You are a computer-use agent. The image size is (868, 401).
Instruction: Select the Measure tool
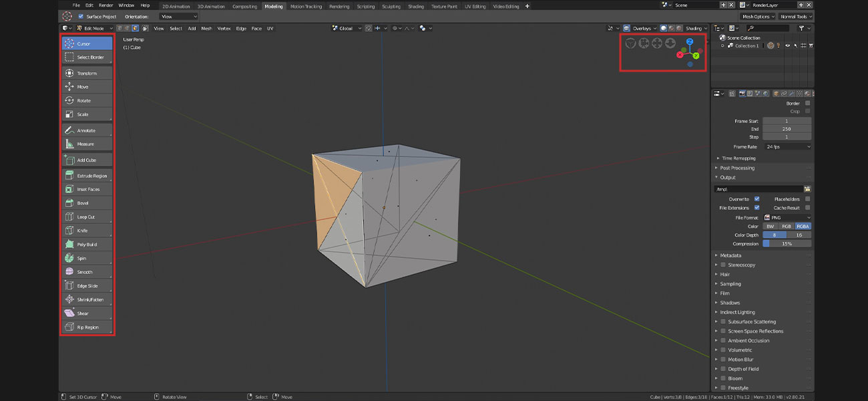[87, 144]
